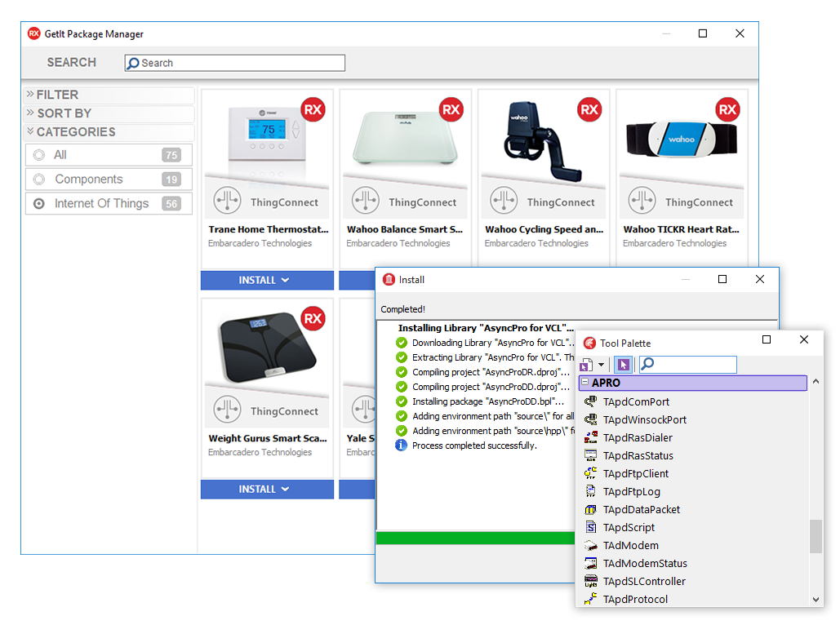Select TApdWinsockPort in the Tool Palette
840x625 pixels.
tap(644, 420)
